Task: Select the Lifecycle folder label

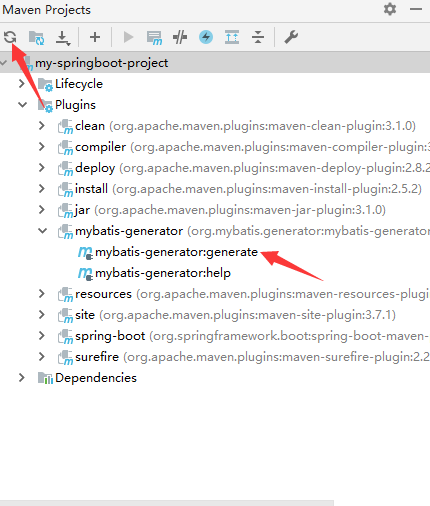Action: point(79,84)
